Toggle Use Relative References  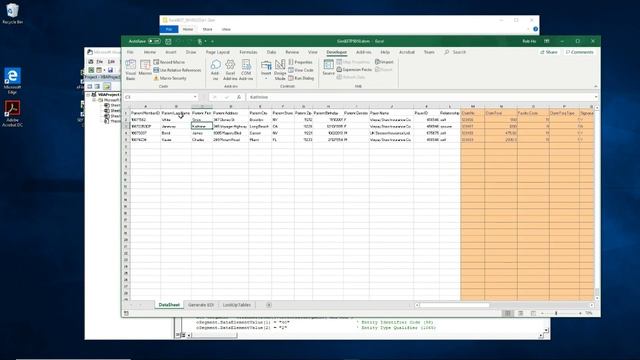pos(177,70)
